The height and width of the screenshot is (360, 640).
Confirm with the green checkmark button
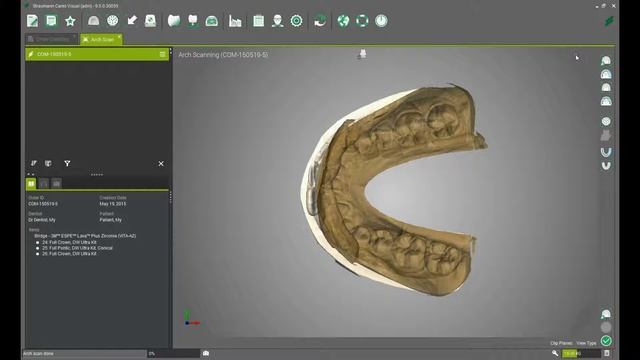click(606, 340)
